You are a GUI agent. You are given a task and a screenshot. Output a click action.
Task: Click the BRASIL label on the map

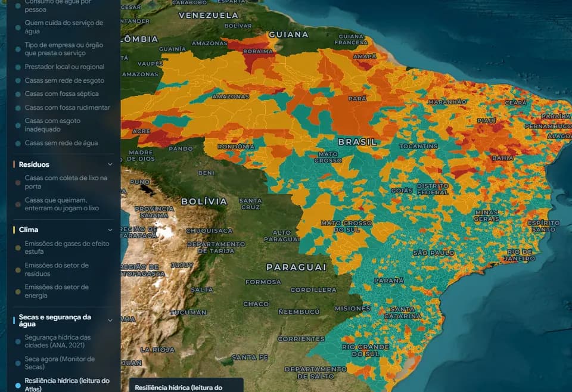[x=357, y=142]
